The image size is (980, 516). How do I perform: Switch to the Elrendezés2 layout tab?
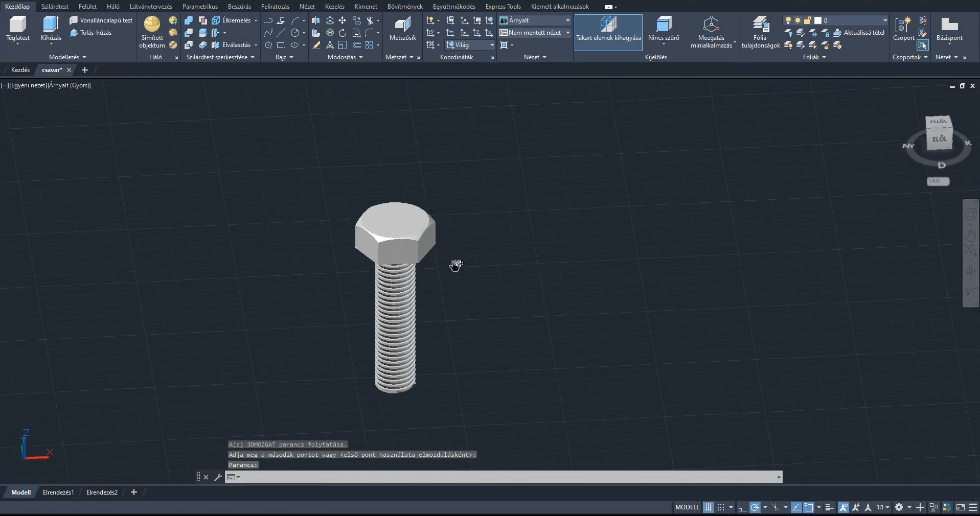click(102, 492)
